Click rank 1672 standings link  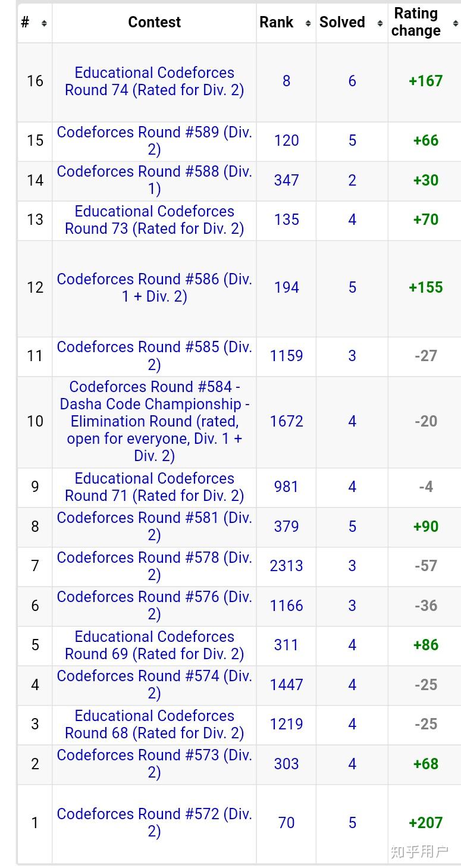pos(286,421)
